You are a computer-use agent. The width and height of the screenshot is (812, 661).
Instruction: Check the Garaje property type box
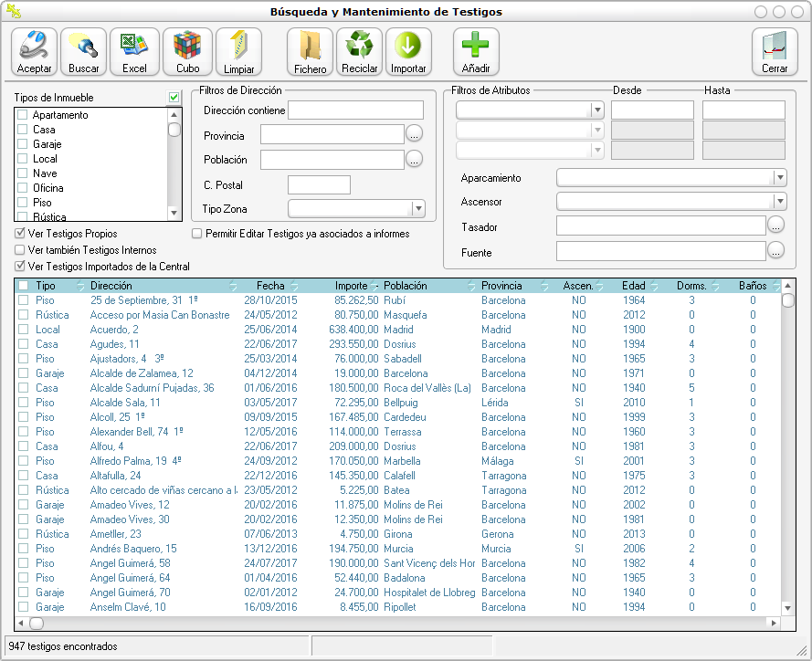23,144
